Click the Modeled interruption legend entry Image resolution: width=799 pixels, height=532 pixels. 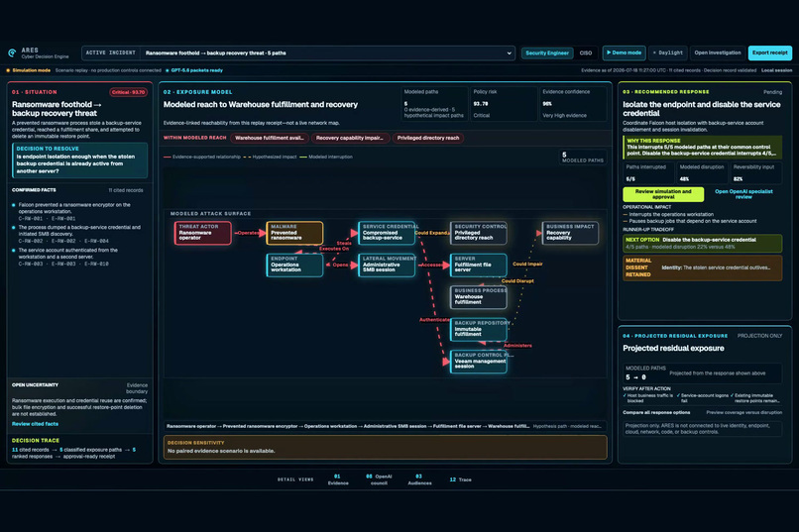(x=326, y=157)
